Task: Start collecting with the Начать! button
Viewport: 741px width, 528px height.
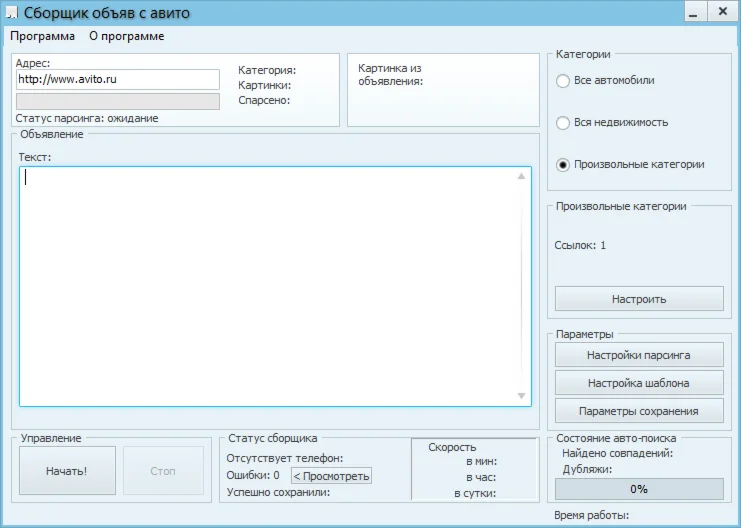Action: click(x=66, y=471)
